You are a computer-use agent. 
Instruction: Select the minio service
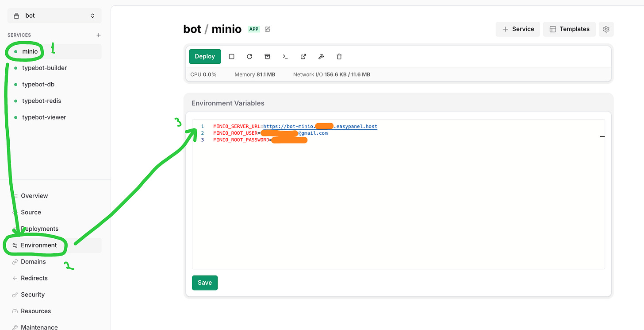pos(54,51)
